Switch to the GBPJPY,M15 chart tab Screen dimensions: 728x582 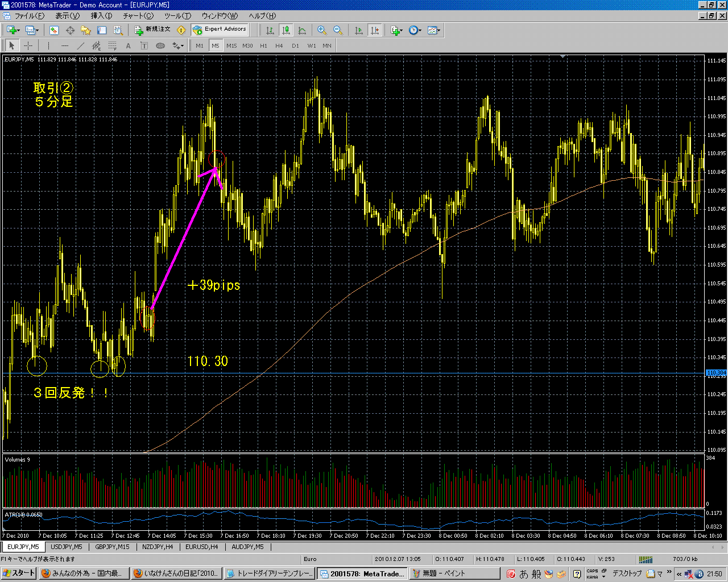coord(112,547)
